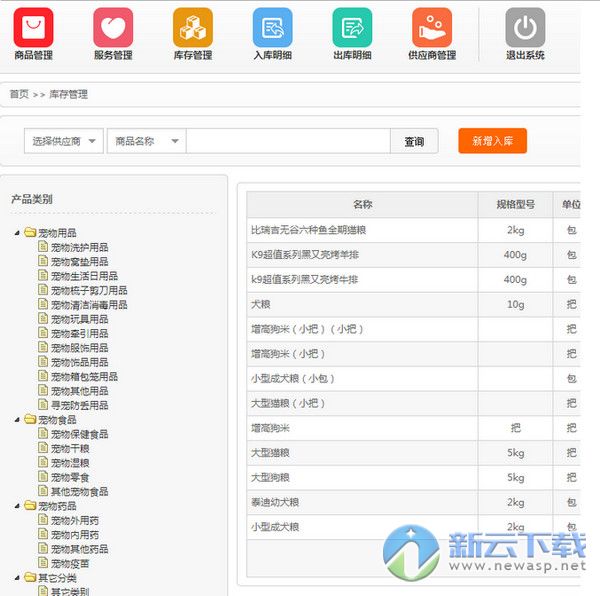Click 增高狗米（小把）（小把） row

tap(414, 329)
